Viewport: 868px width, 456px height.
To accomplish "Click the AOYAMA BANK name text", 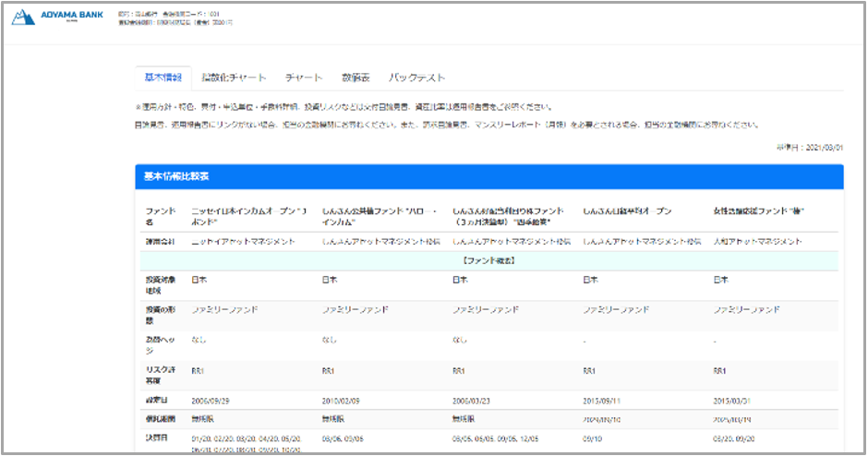I will pos(72,15).
